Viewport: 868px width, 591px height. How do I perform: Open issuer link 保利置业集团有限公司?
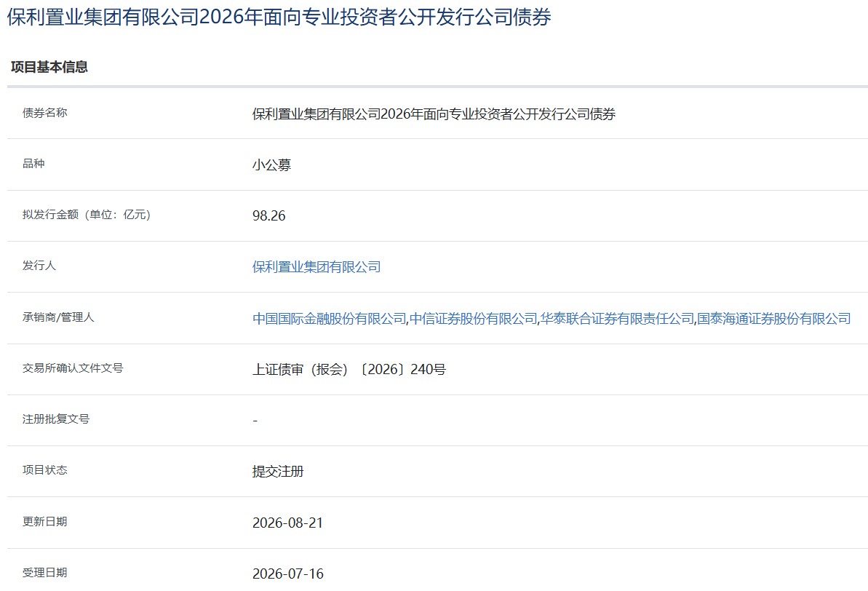coord(316,267)
